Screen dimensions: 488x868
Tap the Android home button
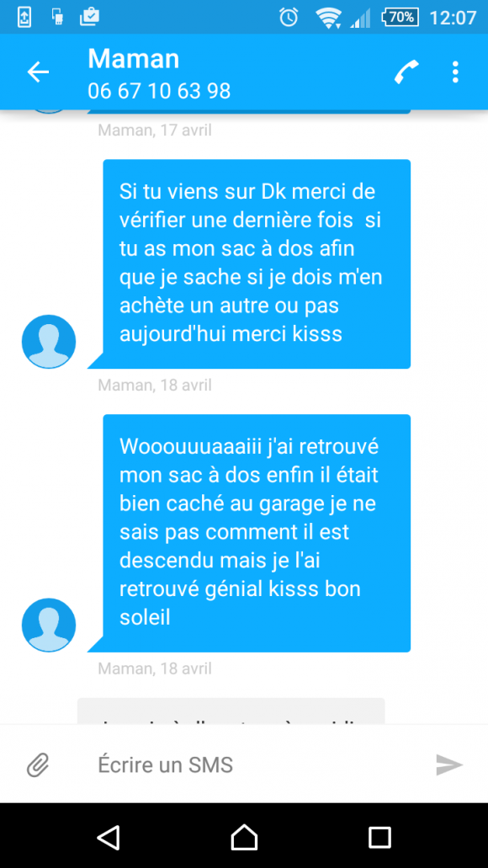click(244, 837)
